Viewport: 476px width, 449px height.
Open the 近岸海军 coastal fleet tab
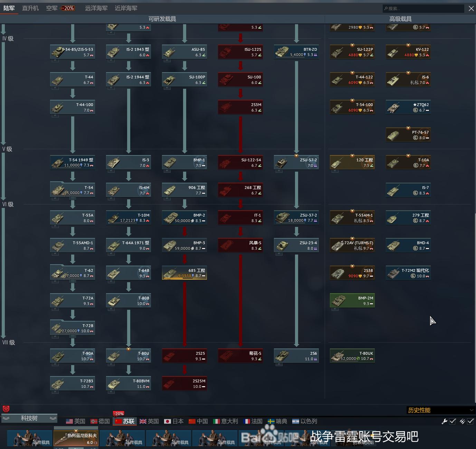click(126, 8)
